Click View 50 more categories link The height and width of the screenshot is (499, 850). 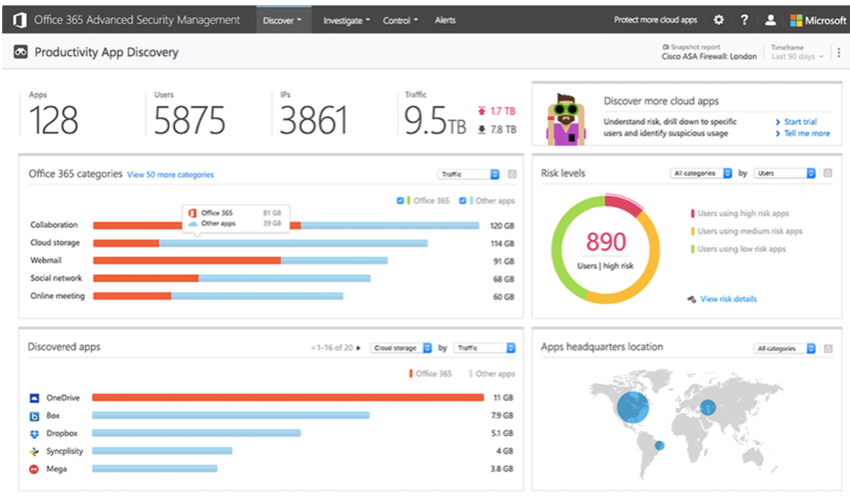coord(170,175)
